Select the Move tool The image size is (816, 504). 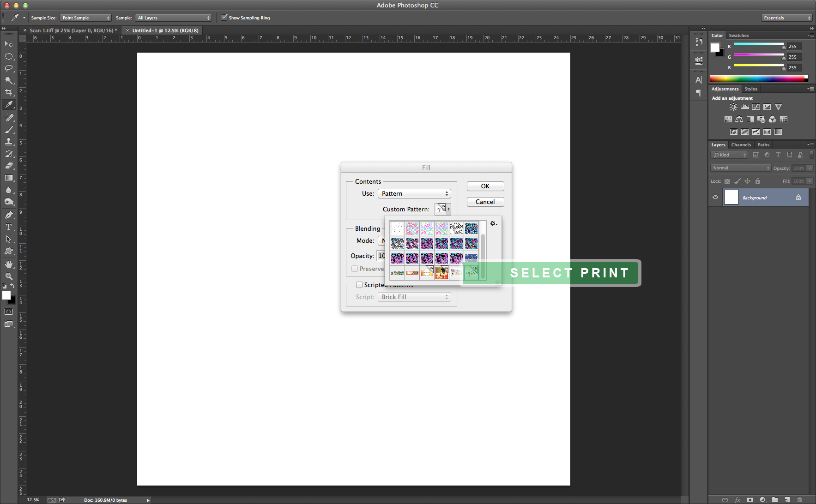9,44
